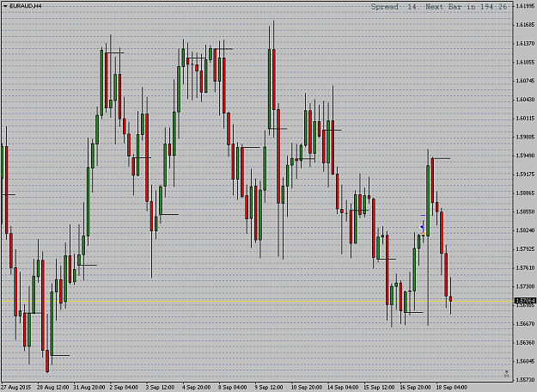Select the last red candlestick on the chart
Image resolution: width=537 pixels, height=392 pixels.
click(x=451, y=299)
